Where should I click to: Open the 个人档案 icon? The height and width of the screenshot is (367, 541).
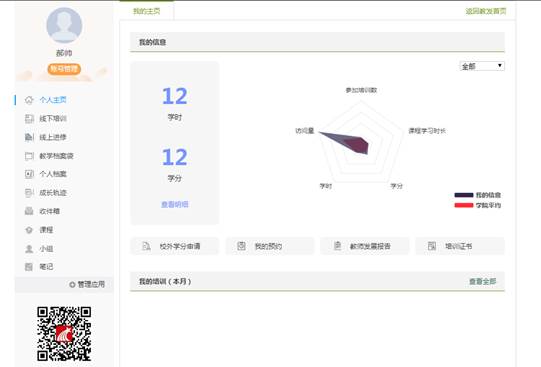click(29, 174)
